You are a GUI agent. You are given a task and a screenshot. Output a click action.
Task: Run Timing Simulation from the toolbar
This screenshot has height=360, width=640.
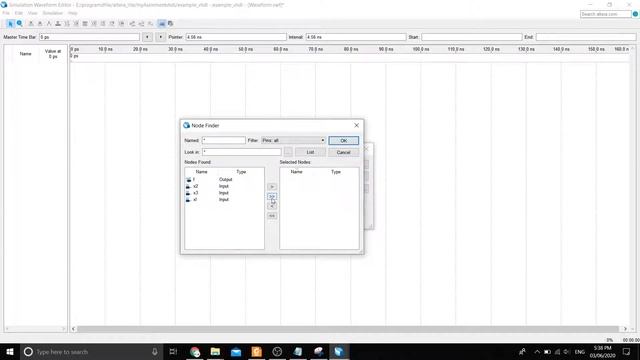click(x=141, y=24)
